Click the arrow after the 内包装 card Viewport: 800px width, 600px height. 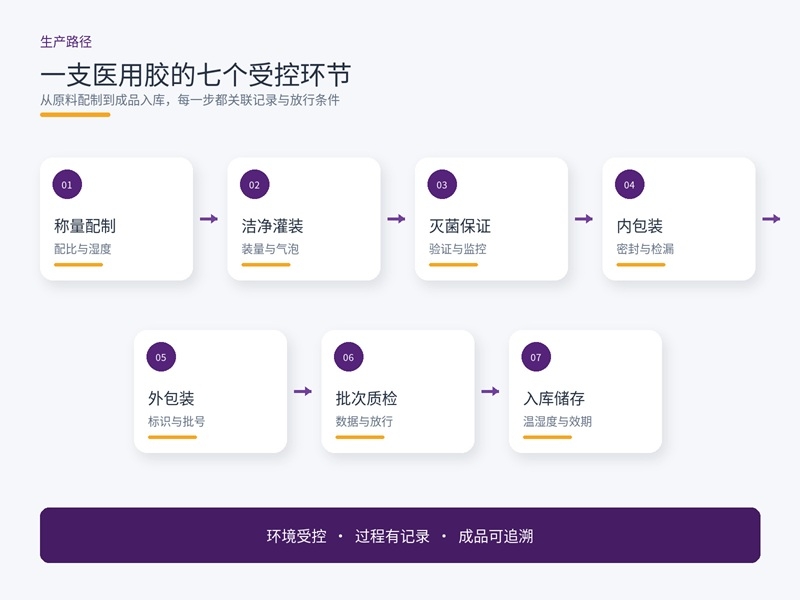point(771,219)
